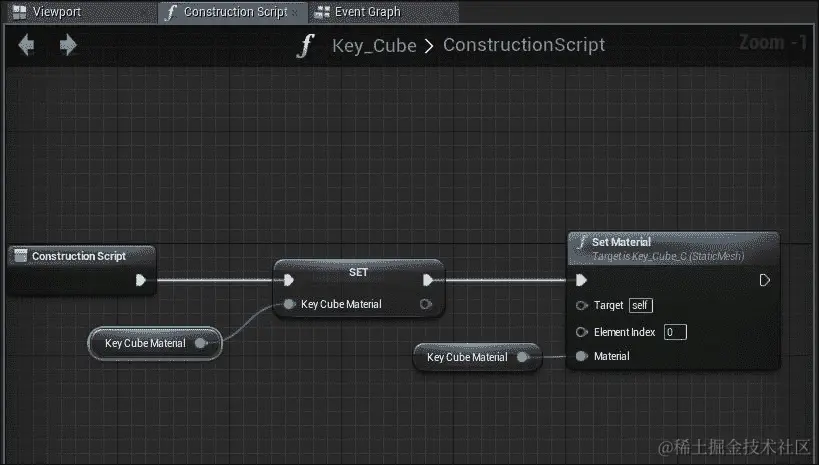Click SET node exec input pin
The width and height of the screenshot is (819, 465).
pos(289,280)
